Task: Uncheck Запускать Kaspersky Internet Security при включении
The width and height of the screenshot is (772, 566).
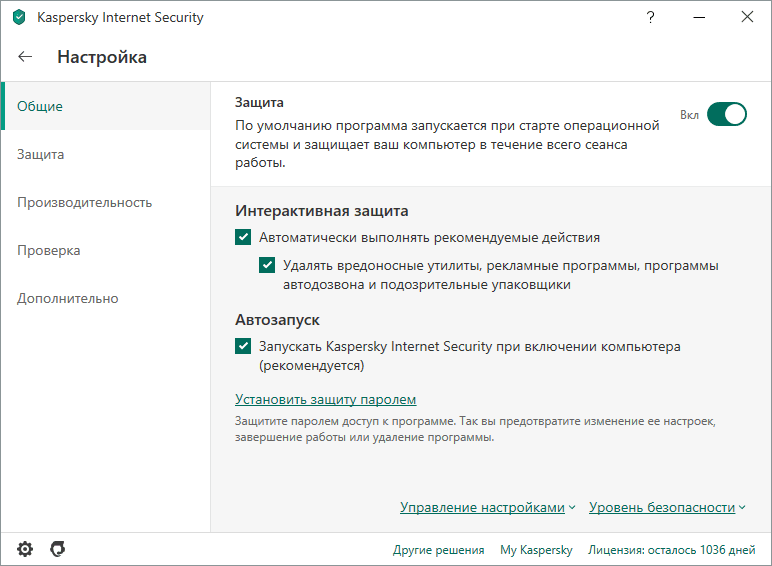Action: 243,346
